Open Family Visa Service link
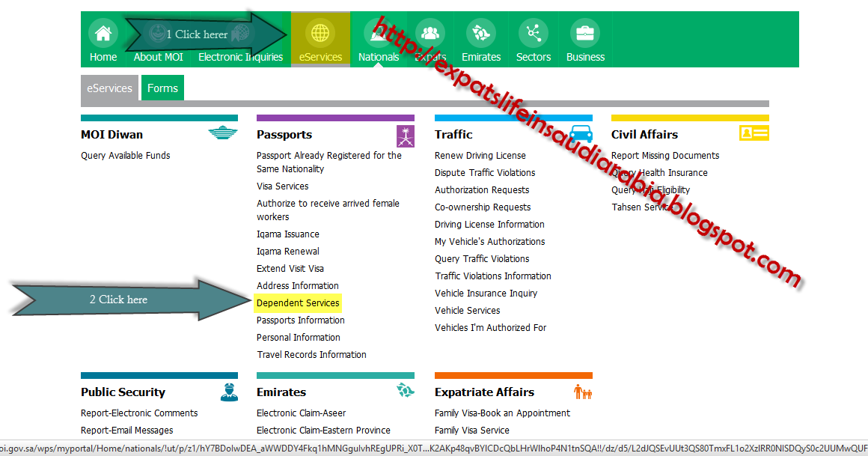 (x=471, y=431)
